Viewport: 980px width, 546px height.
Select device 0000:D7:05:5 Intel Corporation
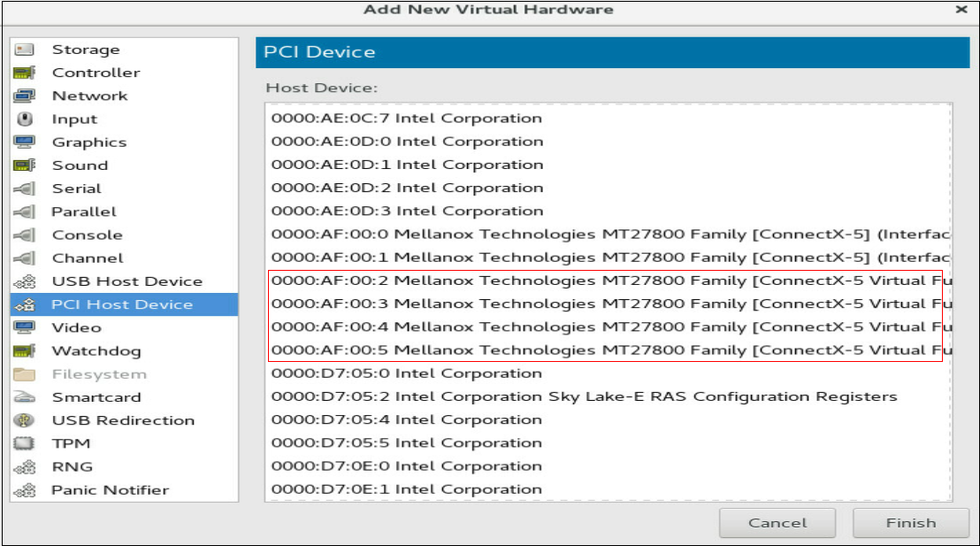coord(609,442)
